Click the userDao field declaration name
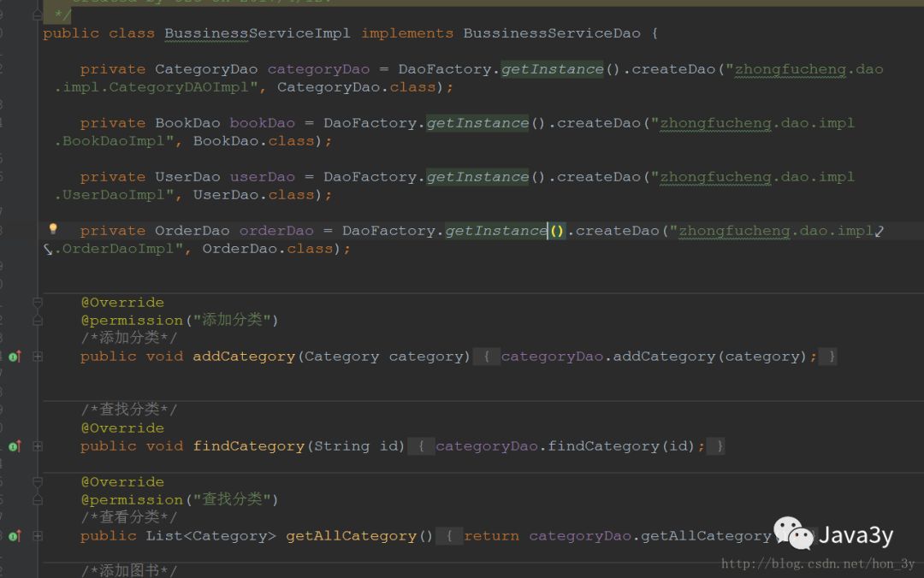 coord(263,177)
